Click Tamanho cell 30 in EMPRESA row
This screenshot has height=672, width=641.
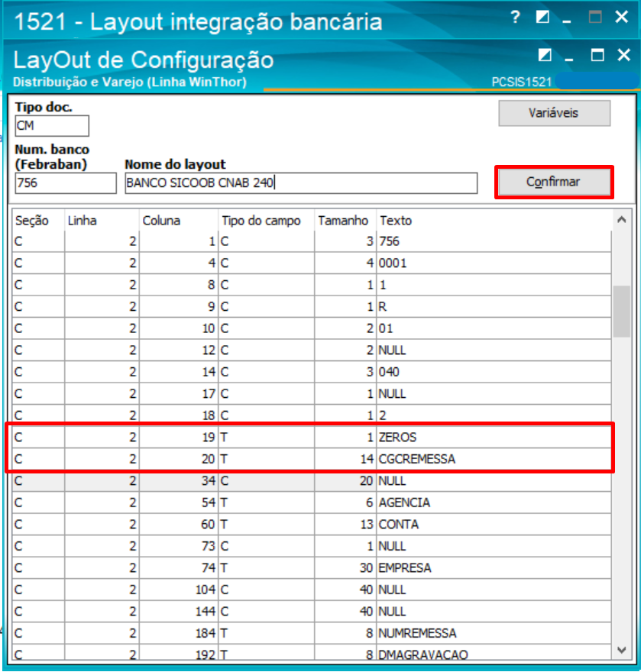[345, 568]
